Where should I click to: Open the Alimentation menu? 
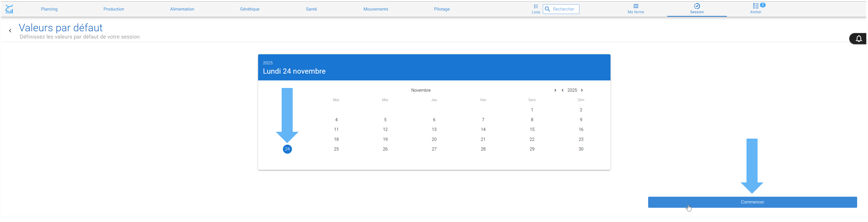tap(182, 9)
